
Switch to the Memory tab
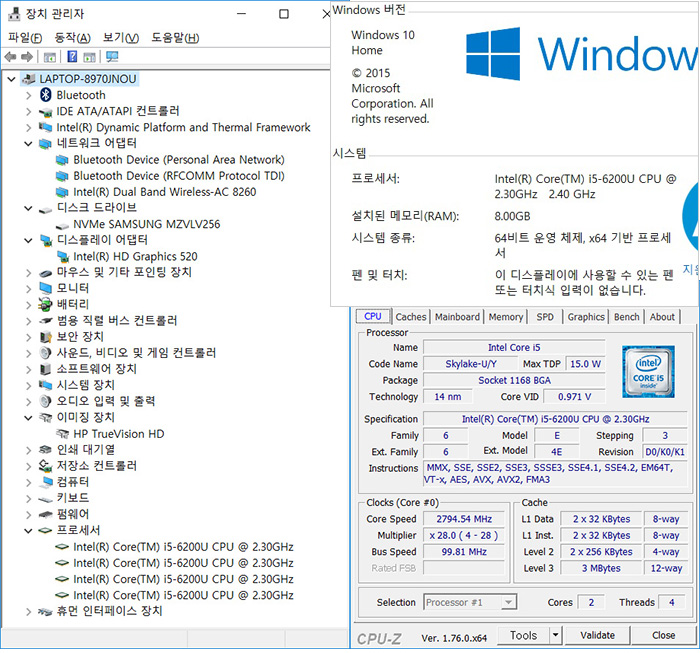tap(506, 317)
